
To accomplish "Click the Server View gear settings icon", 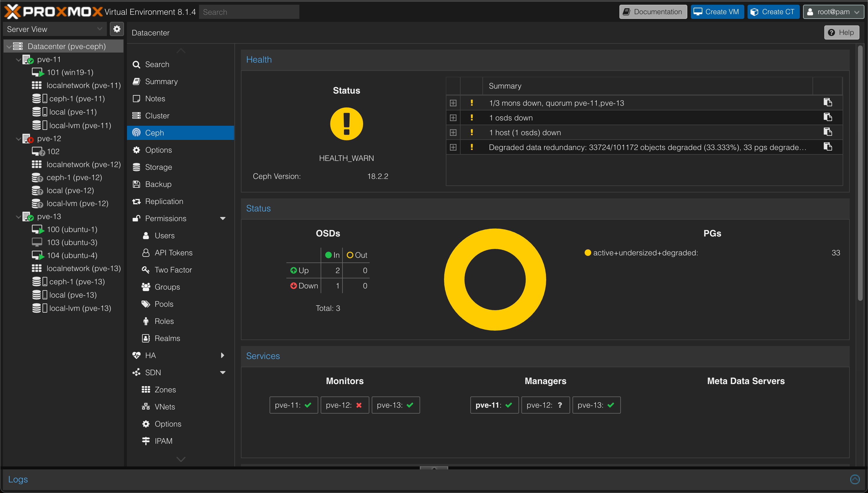I will point(117,29).
